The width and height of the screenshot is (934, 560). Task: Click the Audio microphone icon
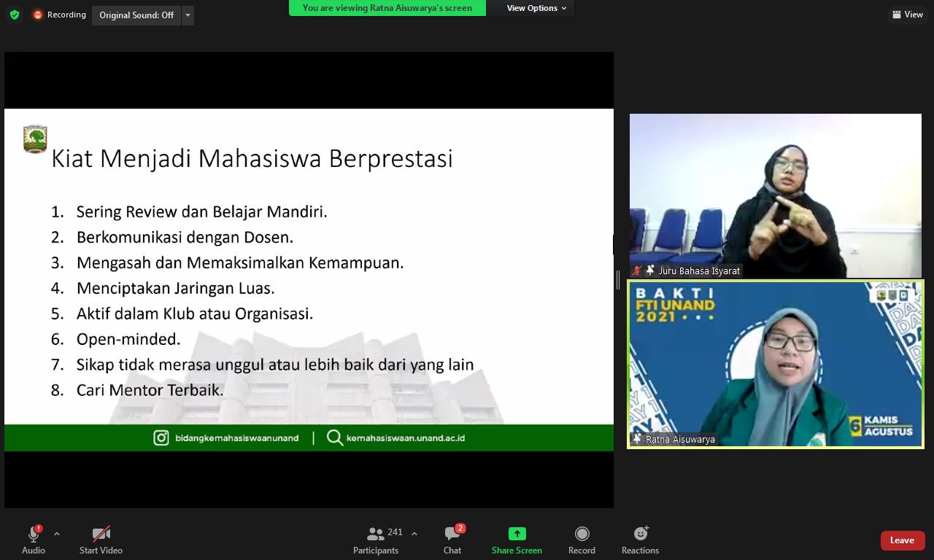[33, 534]
